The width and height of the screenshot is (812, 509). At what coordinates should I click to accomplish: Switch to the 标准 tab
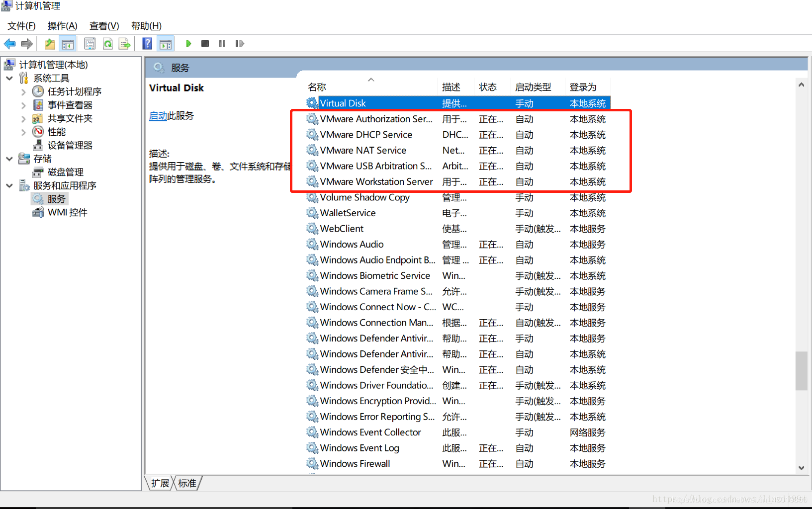(x=187, y=483)
